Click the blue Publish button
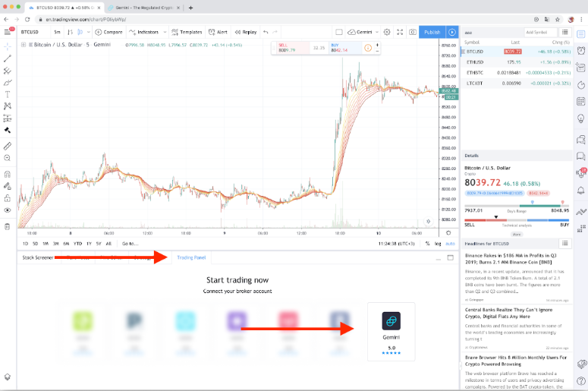588x391 pixels. click(x=432, y=33)
